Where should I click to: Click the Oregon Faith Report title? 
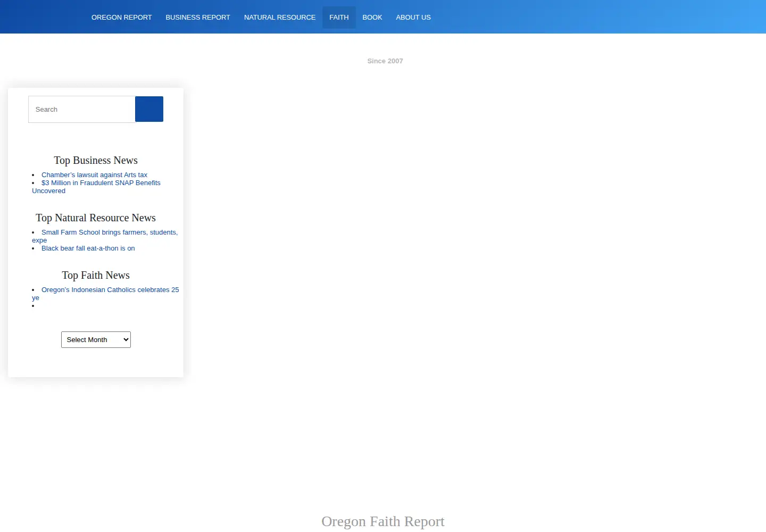383,521
